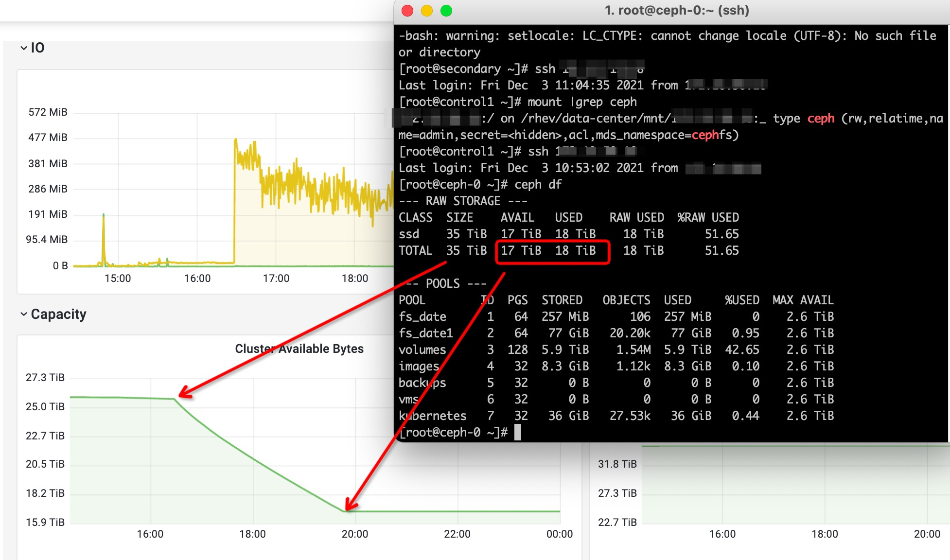The image size is (950, 560).
Task: Click the green spike before 15:00 in the IO graph
Action: coord(104,215)
